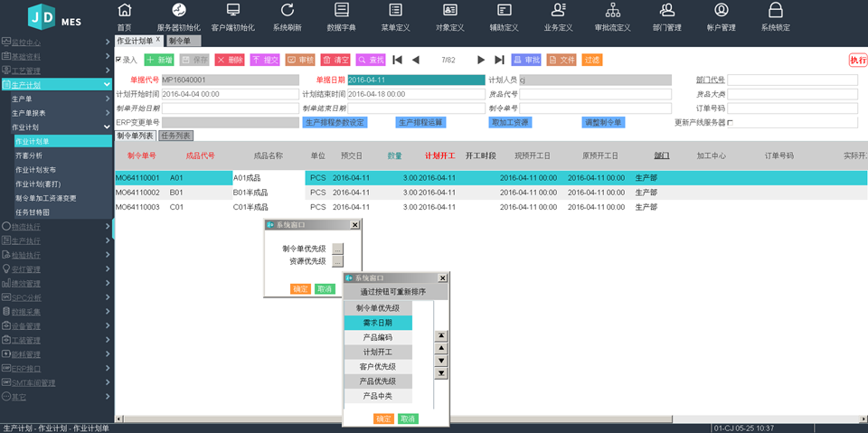Open 部门管理 in the top toolbar
This screenshot has height=433, width=868.
point(666,15)
